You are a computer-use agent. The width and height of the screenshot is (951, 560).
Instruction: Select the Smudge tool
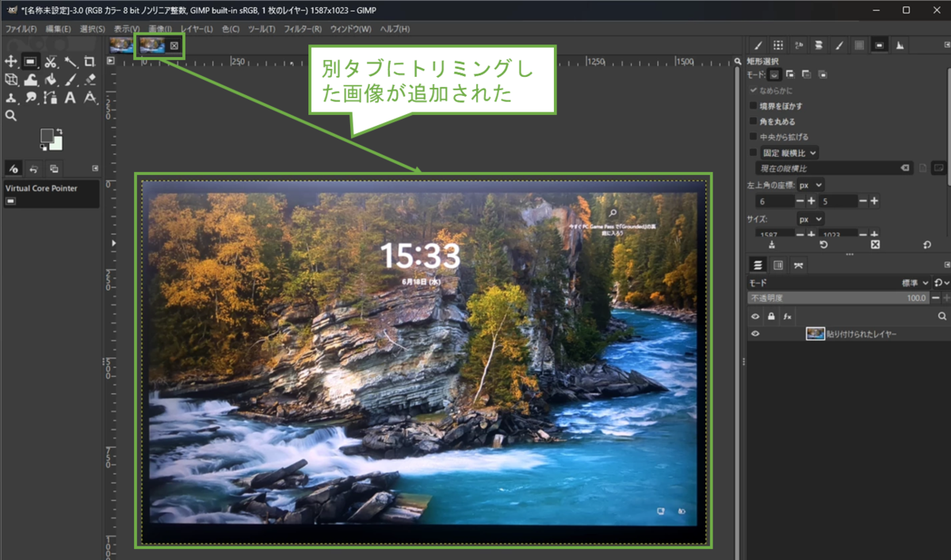coord(31,98)
